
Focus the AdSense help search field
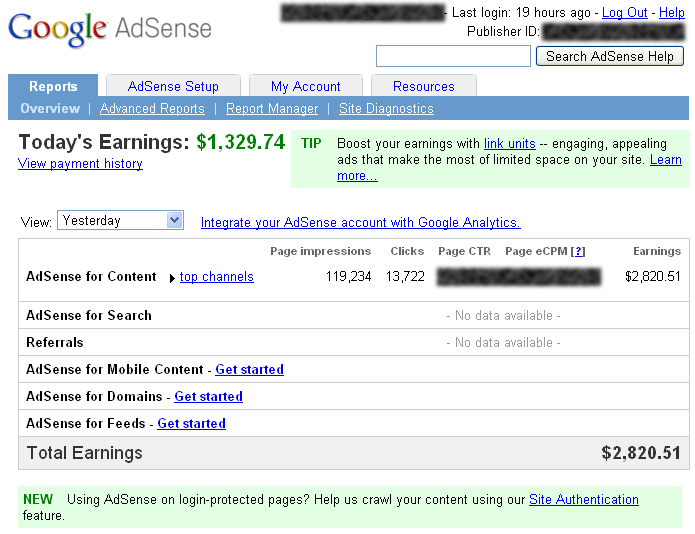[x=453, y=56]
